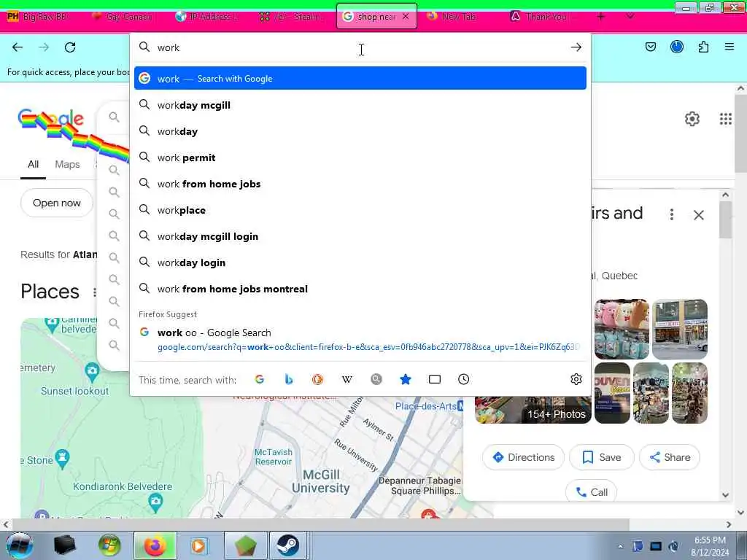This screenshot has width=747, height=560.
Task: Open Firefox from the taskbar
Action: click(x=155, y=545)
